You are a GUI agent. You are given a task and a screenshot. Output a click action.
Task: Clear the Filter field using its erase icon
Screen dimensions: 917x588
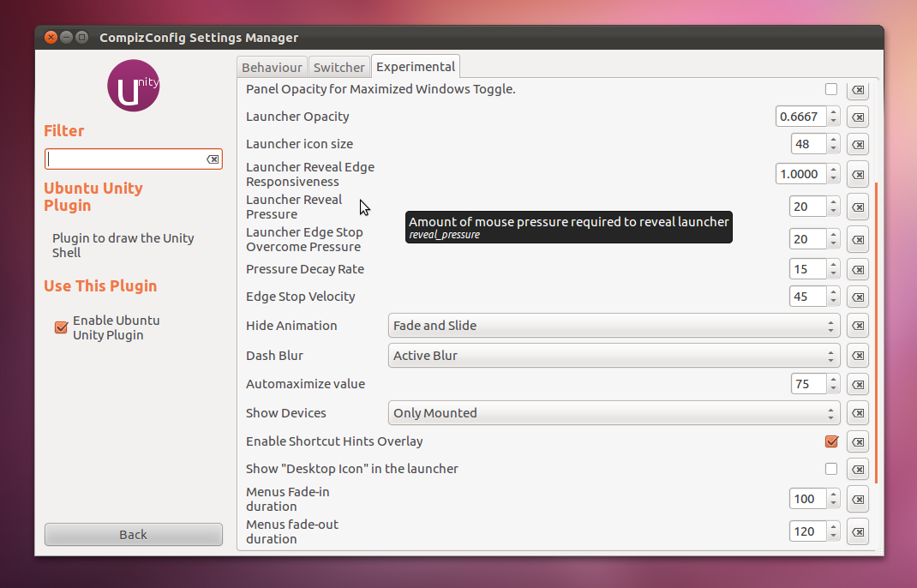point(213,159)
